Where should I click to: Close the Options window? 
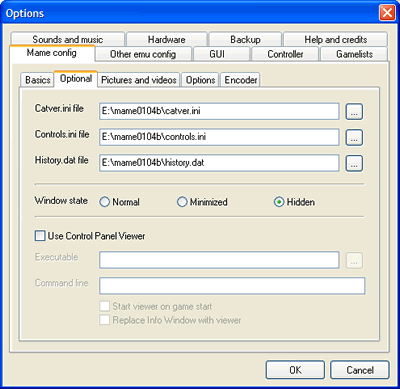point(387,13)
